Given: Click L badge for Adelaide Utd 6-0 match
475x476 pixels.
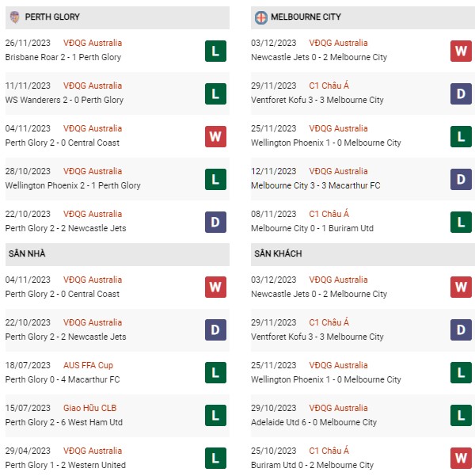Looking at the screenshot, I should (461, 415).
